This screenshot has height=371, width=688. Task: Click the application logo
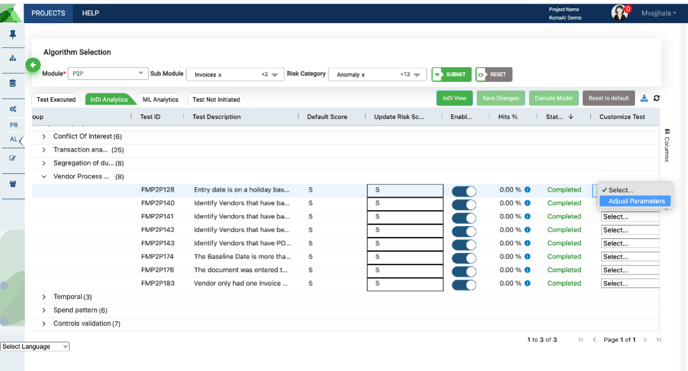point(11,14)
